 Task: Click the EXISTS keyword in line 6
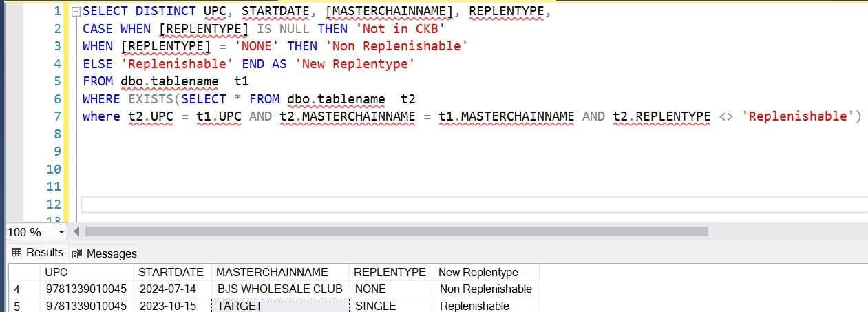[x=150, y=99]
